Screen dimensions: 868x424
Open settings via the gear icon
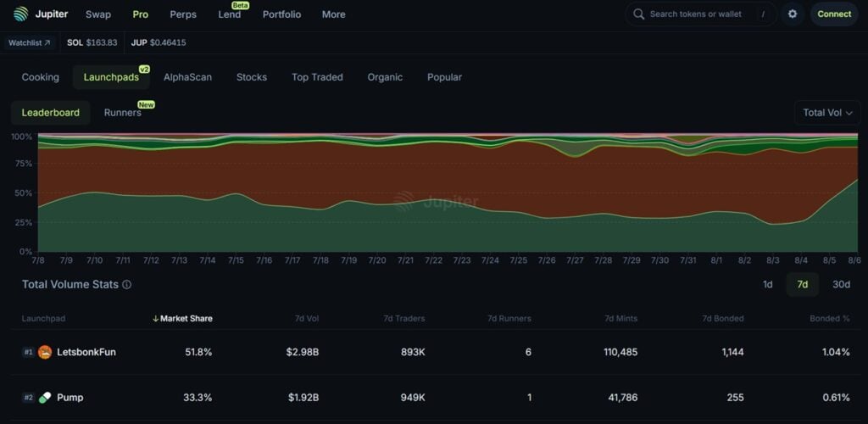tap(793, 14)
